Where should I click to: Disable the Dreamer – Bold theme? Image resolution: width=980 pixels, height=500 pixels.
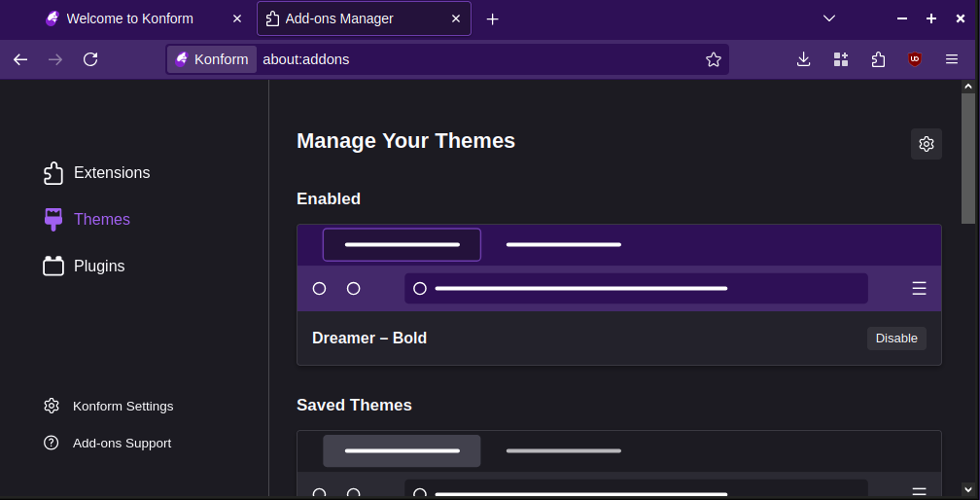pyautogui.click(x=896, y=339)
